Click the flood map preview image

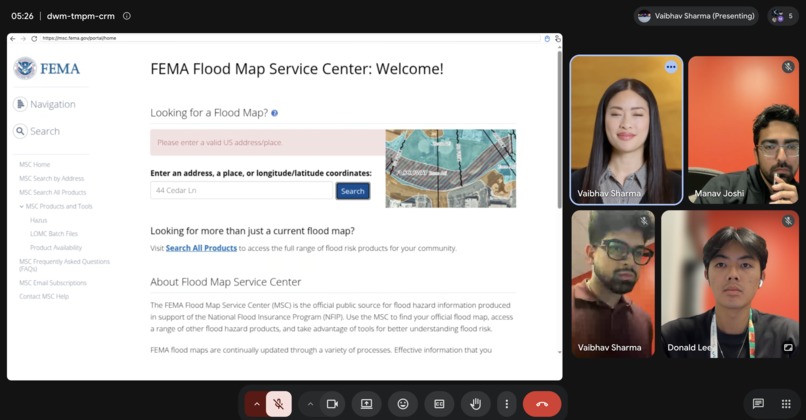click(x=451, y=168)
